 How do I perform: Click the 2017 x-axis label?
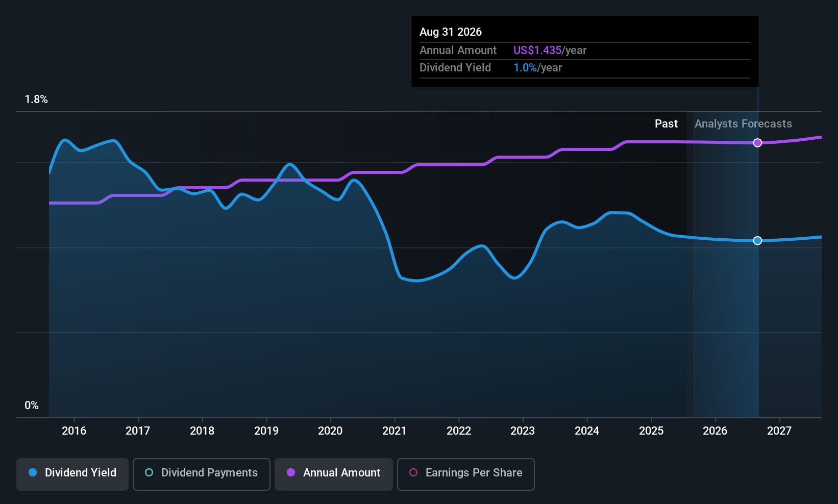[x=138, y=431]
